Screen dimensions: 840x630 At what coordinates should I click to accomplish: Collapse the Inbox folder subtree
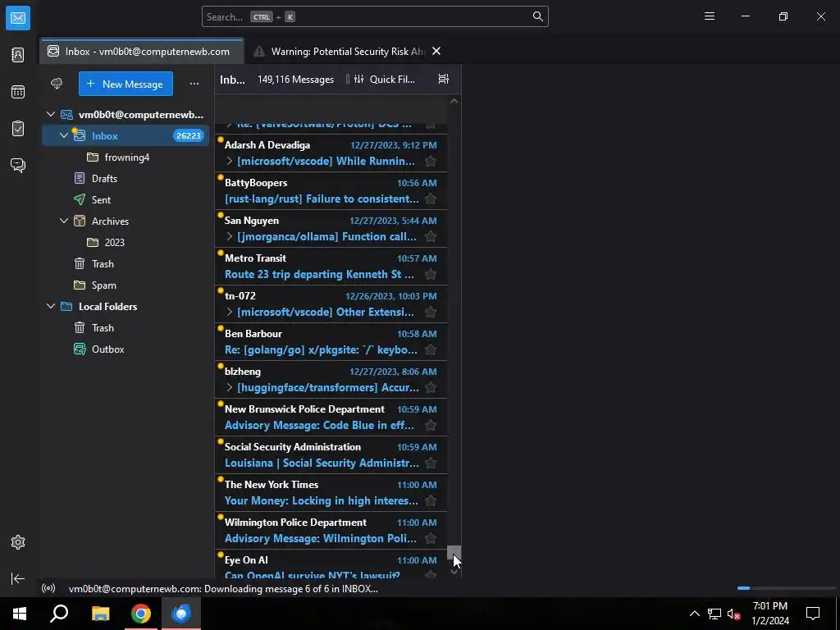pos(64,135)
